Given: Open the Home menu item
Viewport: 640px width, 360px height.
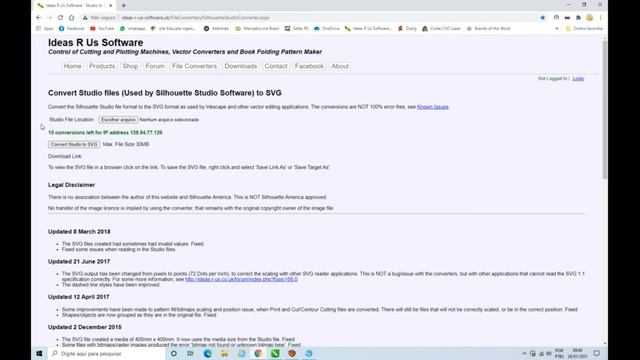Looking at the screenshot, I should click(72, 66).
